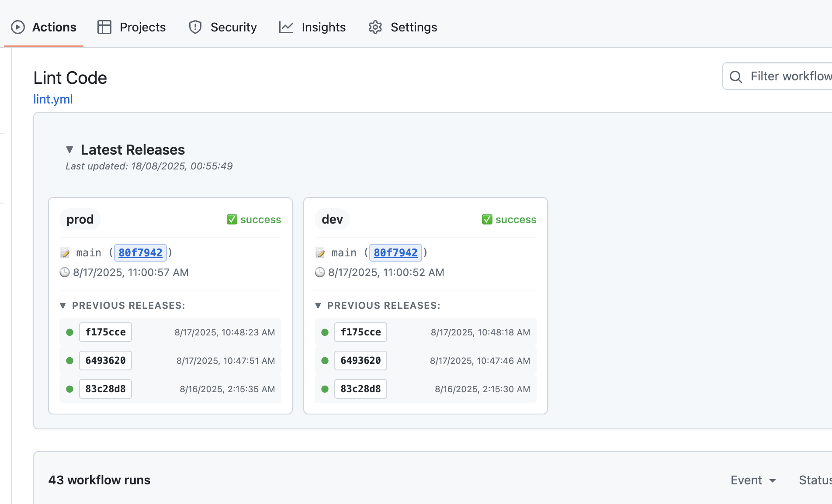This screenshot has width=832, height=504.
Task: Collapse the Latest Releases section
Action: [x=70, y=149]
